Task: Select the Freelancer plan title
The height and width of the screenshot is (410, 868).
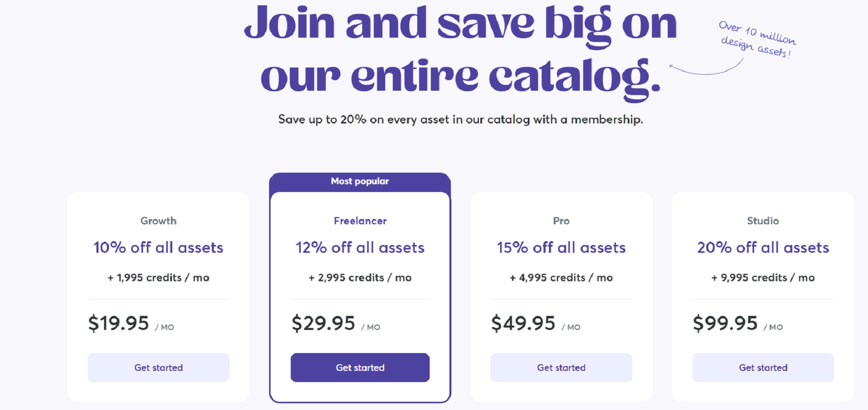Action: tap(360, 221)
